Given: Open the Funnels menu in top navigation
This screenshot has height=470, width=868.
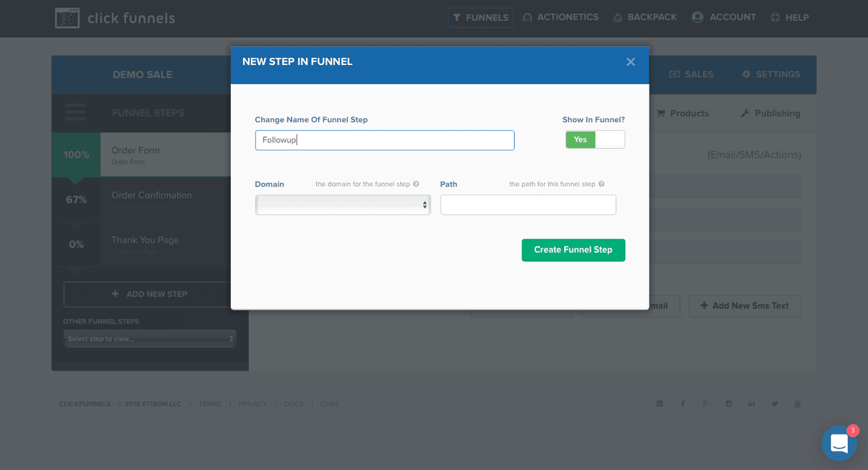Looking at the screenshot, I should coord(480,17).
